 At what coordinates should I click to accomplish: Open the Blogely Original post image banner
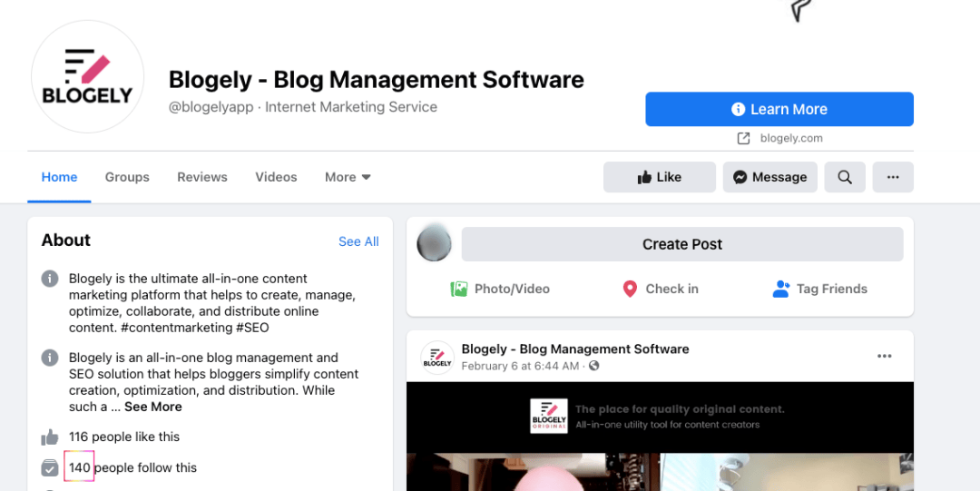[x=660, y=417]
